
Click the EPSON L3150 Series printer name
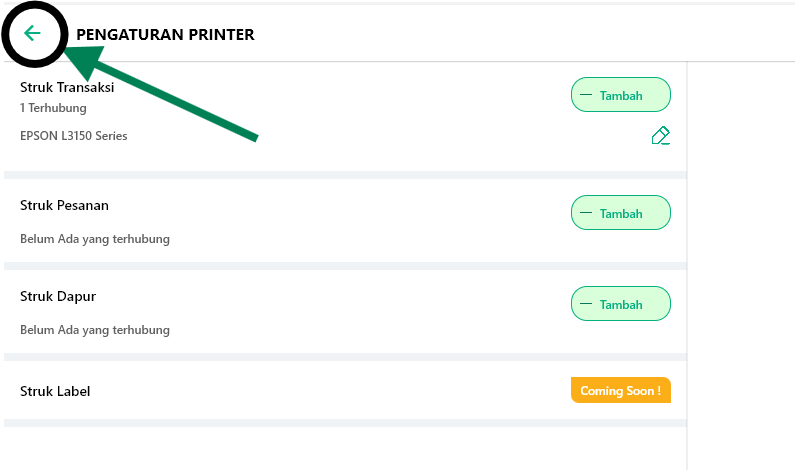coord(73,136)
